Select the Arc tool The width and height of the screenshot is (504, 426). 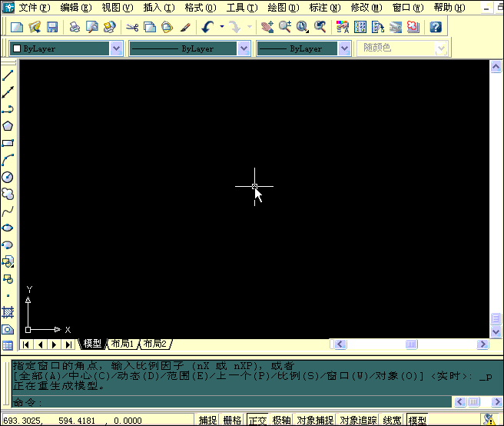click(8, 160)
